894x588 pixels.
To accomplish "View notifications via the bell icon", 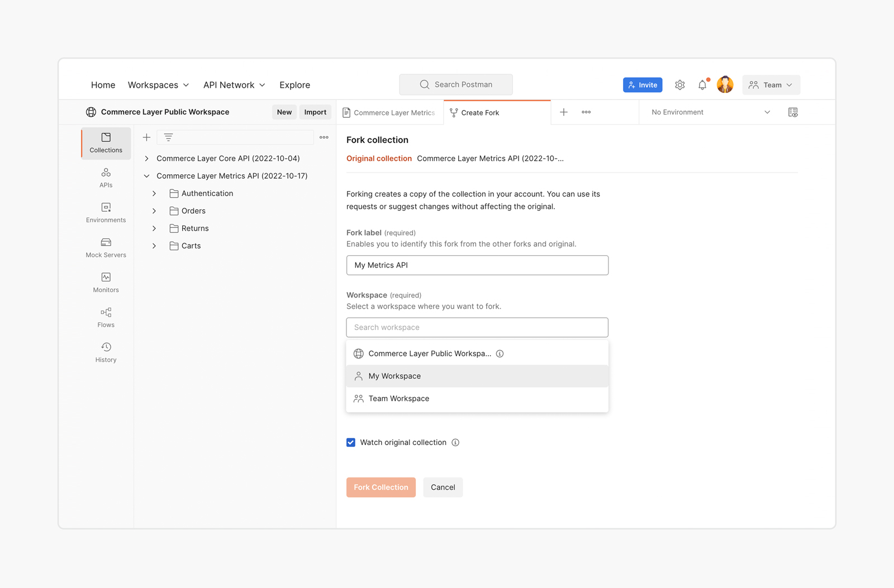I will 702,85.
